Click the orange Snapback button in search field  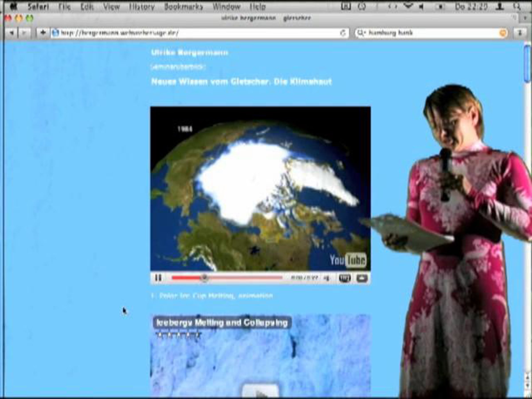503,33
